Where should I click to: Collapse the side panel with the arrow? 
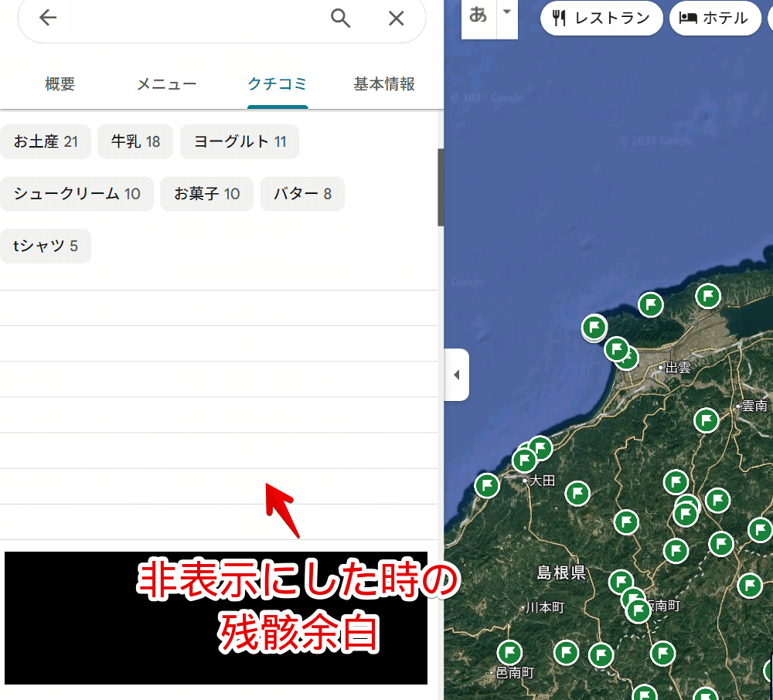pyautogui.click(x=457, y=375)
